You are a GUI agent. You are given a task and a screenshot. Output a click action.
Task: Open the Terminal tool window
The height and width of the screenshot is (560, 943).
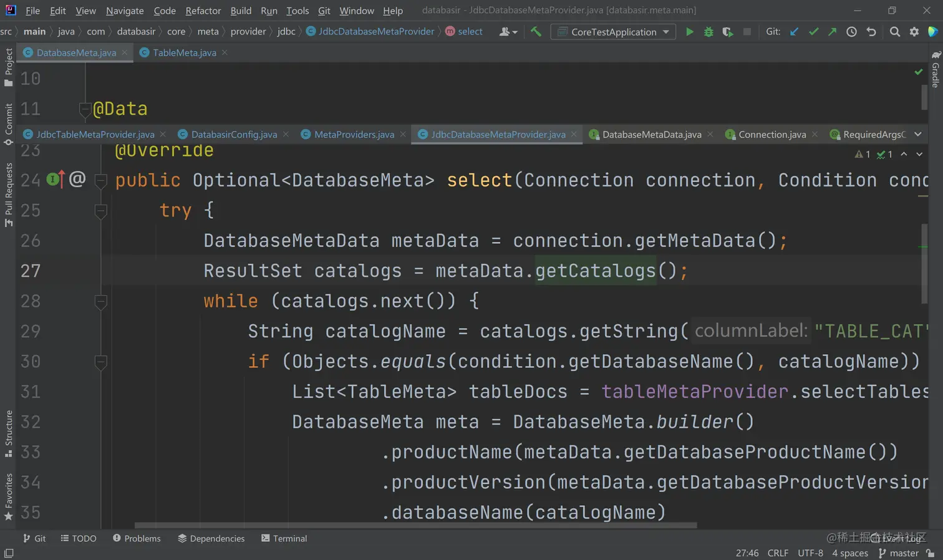tap(284, 538)
